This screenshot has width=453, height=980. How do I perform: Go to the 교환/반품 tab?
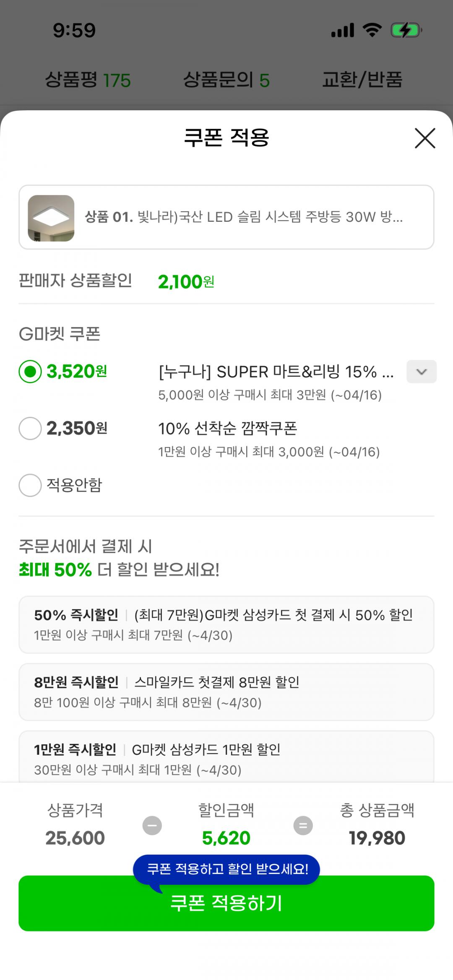tap(362, 80)
